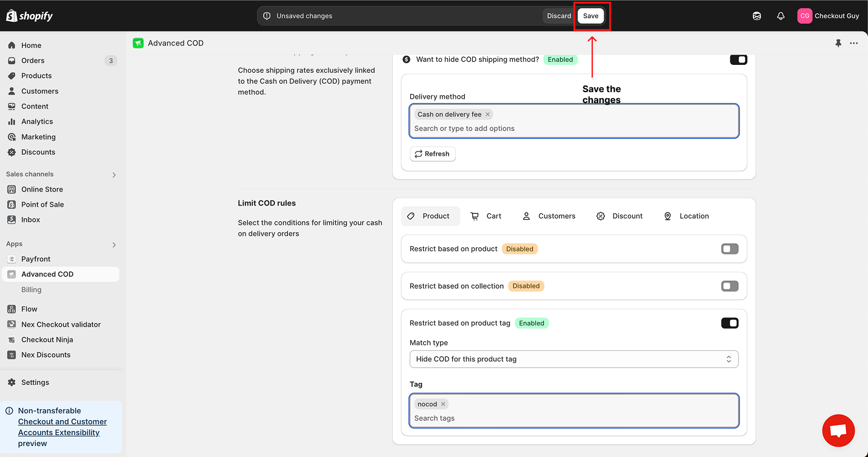Click the notification bell icon
The image size is (868, 457).
[781, 16]
